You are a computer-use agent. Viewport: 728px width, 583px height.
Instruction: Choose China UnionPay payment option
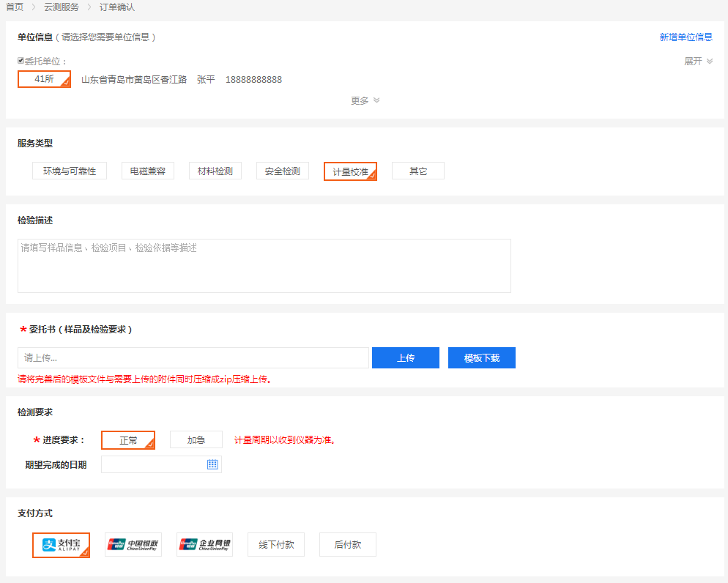[x=133, y=545]
